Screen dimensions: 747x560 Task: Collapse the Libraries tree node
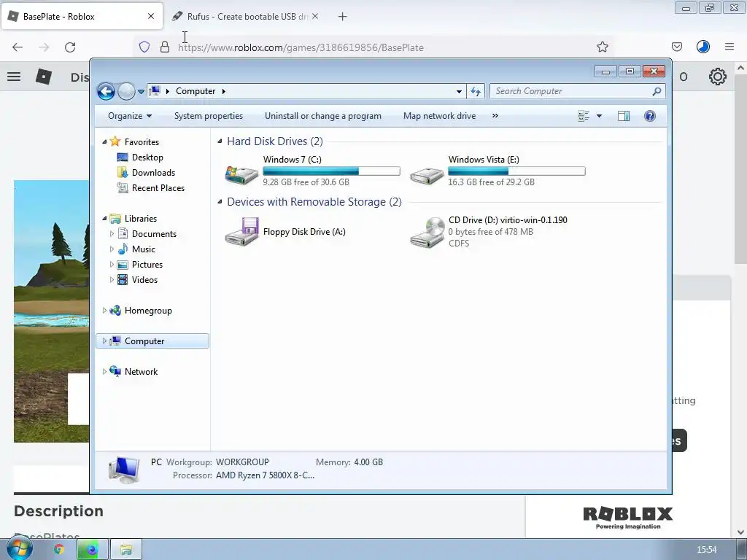104,219
